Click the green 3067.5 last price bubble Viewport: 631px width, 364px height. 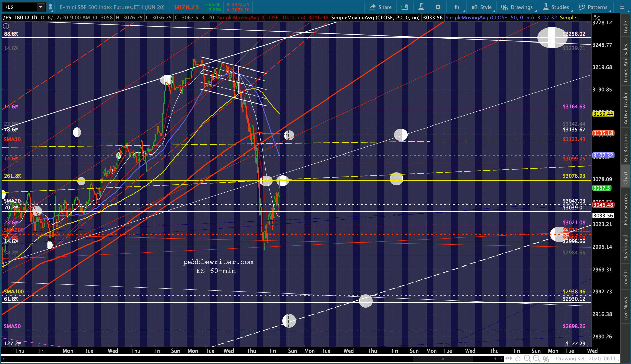tap(602, 188)
